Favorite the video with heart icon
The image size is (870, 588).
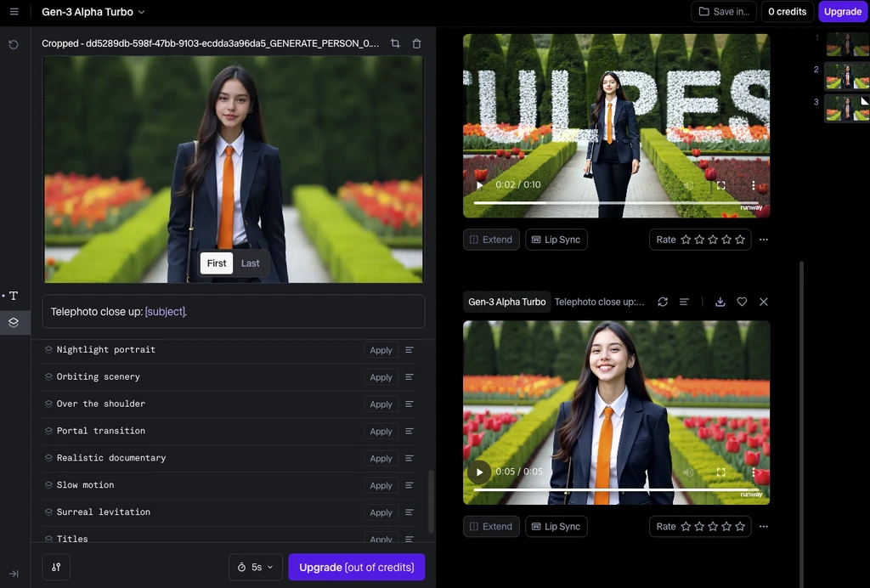click(x=742, y=302)
